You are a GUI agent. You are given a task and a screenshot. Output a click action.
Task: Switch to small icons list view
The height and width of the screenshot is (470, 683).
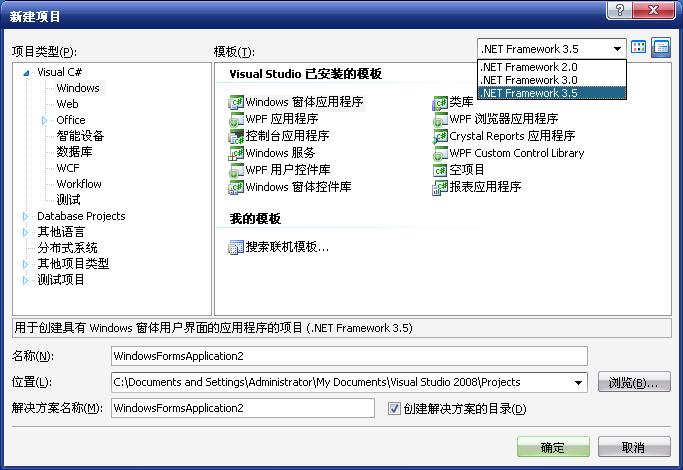tap(661, 47)
